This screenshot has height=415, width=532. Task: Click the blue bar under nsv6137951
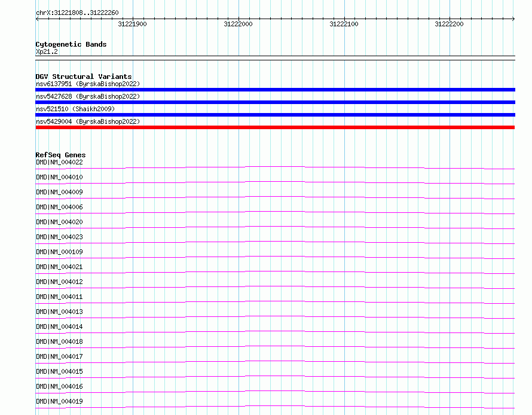275,90
